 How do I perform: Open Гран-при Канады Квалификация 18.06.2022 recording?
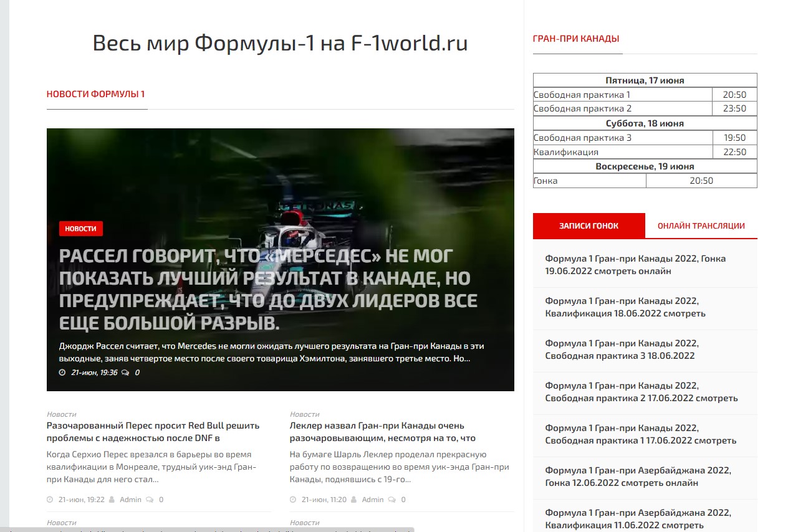(625, 307)
